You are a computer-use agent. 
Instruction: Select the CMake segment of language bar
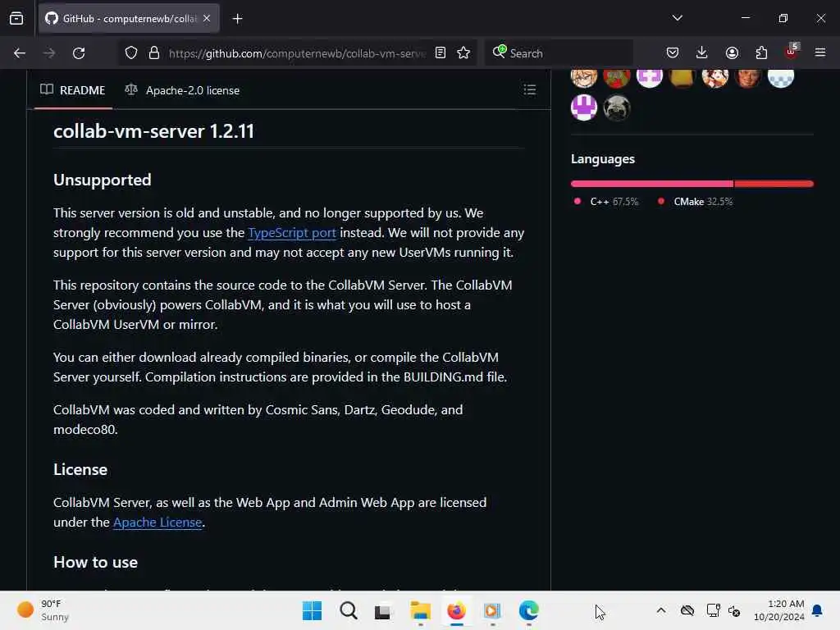pyautogui.click(x=774, y=184)
